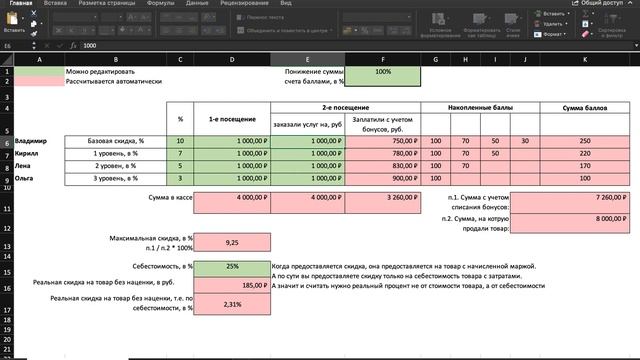Select row 6 header

pos(7,143)
